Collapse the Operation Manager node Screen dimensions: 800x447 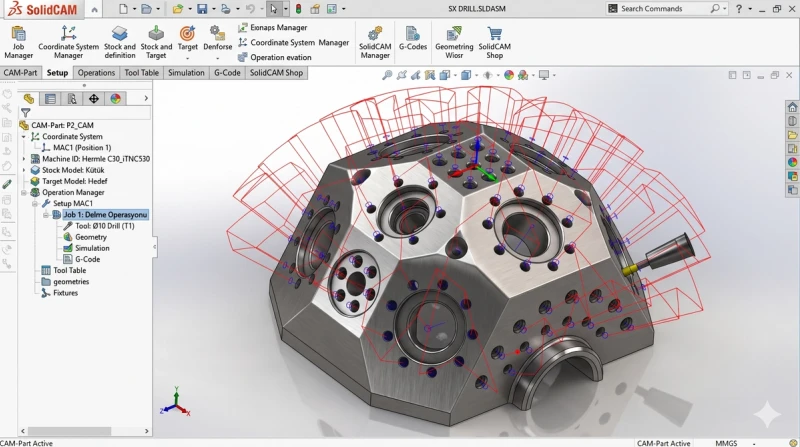[x=23, y=192]
